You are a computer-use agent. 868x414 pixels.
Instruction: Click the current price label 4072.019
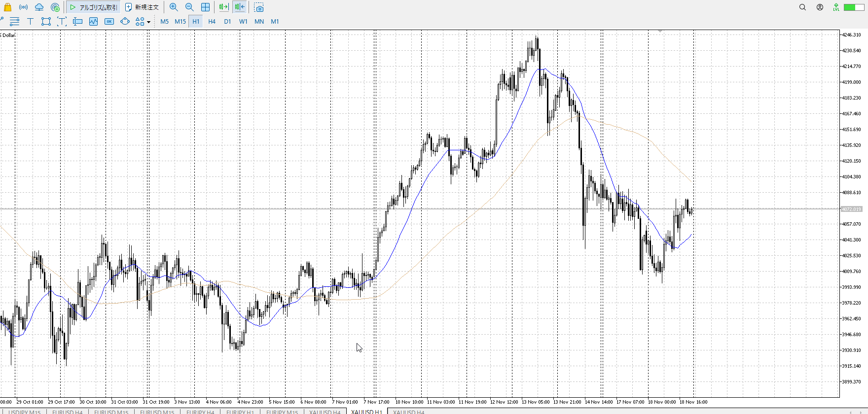(x=851, y=209)
